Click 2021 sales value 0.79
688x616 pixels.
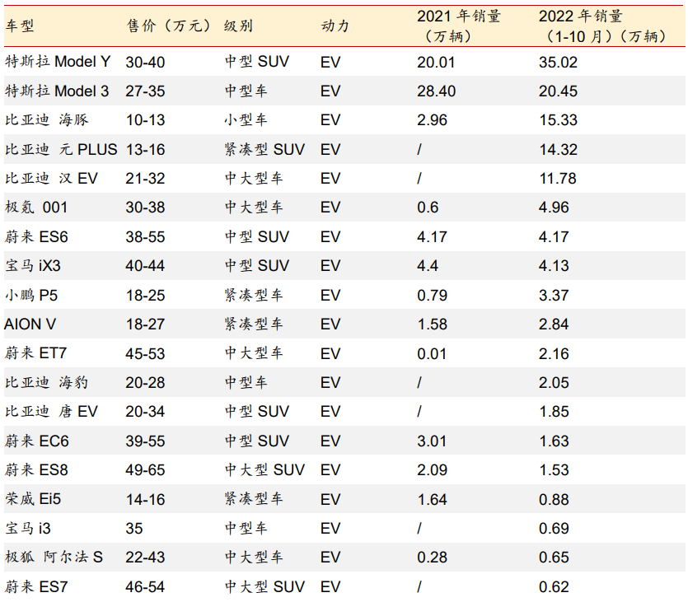click(433, 296)
